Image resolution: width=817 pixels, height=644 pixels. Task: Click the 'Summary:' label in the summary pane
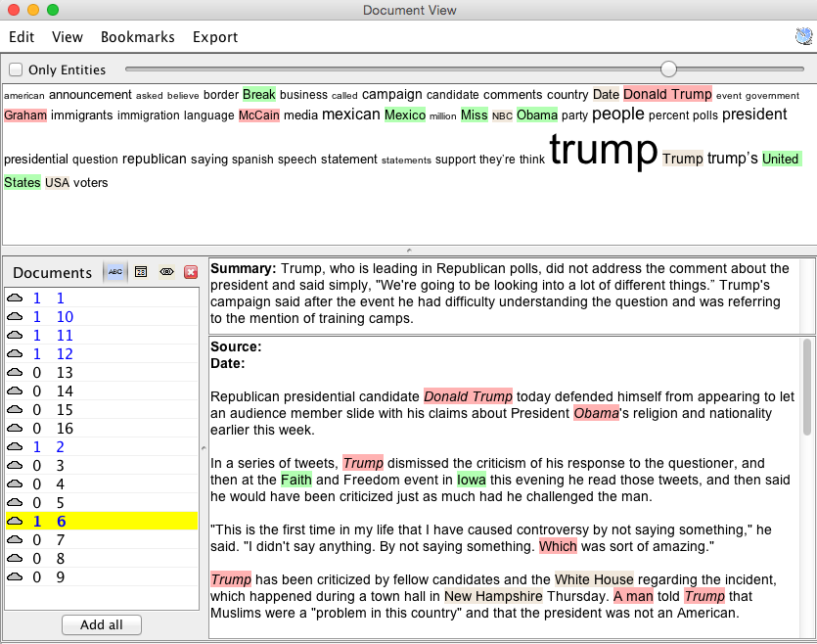coord(244,269)
